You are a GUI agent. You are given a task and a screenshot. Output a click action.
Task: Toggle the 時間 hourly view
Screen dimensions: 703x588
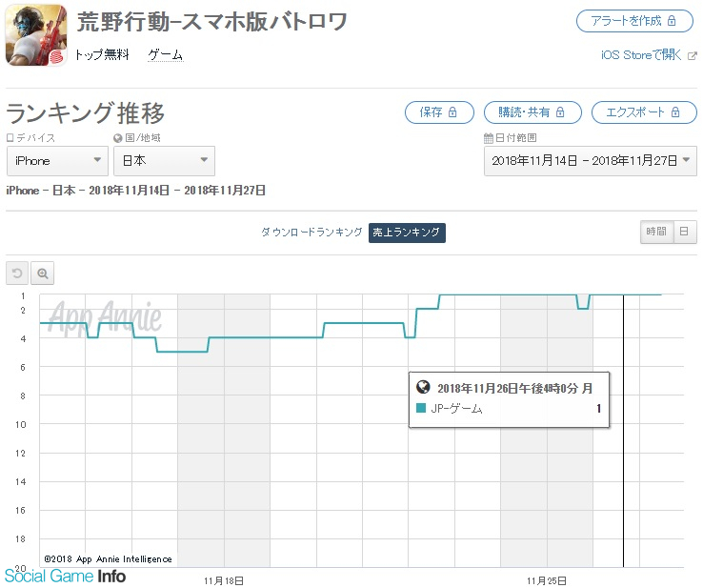tap(656, 232)
